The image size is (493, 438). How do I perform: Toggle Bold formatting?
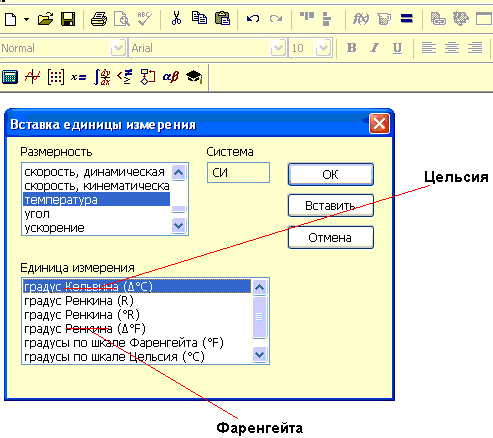[352, 48]
